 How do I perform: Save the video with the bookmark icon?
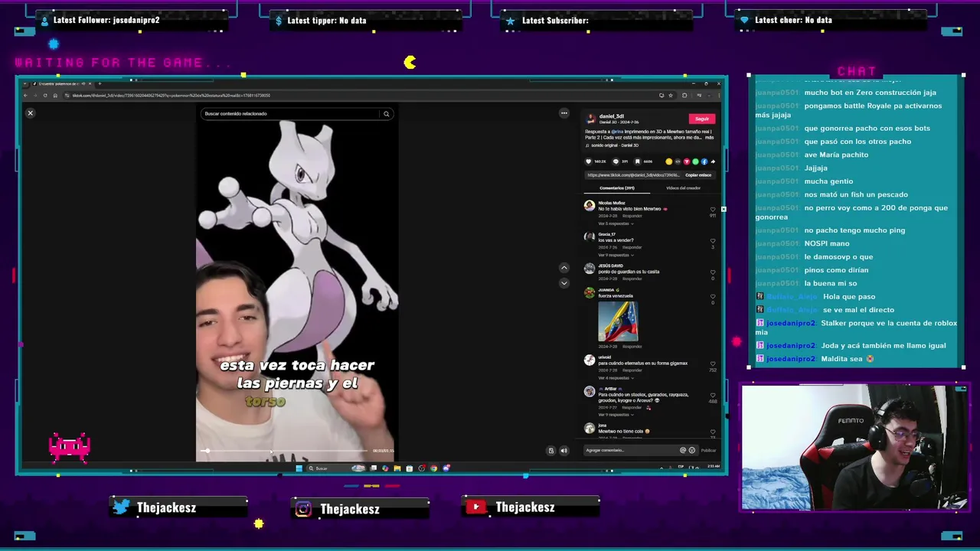637,161
